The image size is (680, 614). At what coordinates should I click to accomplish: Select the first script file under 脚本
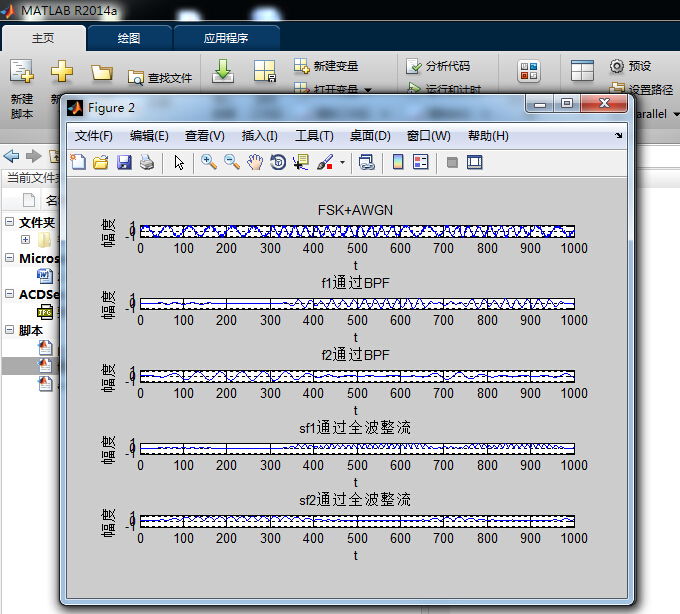46,348
